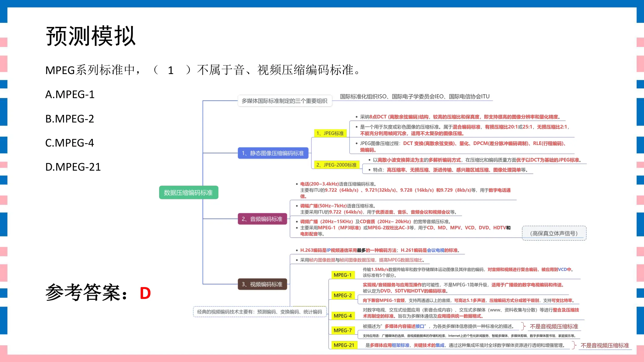Click the dashed note （高保真立体声信号）
644x362 pixels.
[x=554, y=233]
